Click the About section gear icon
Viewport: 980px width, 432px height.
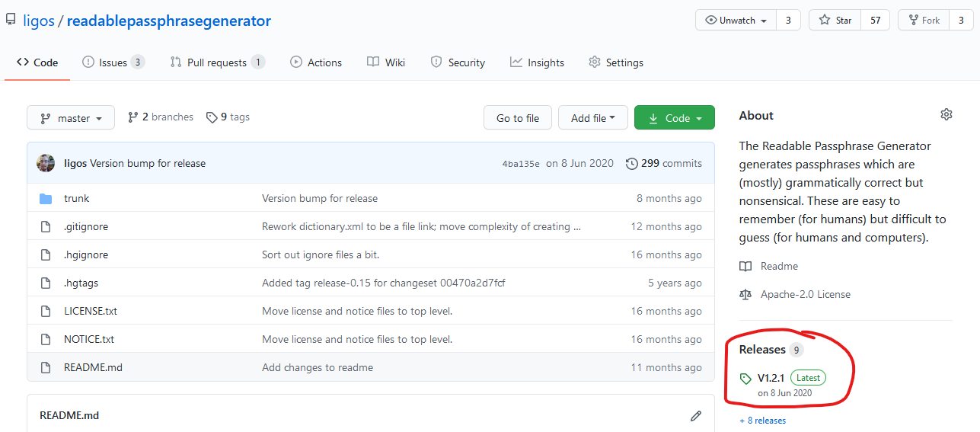946,114
